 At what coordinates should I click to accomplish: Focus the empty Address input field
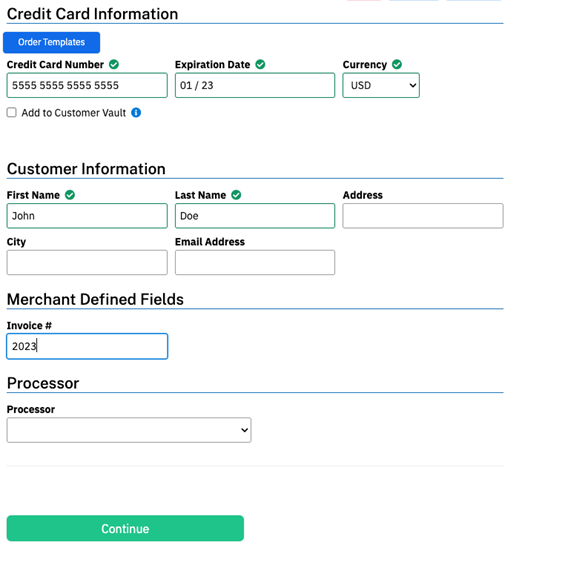point(423,216)
